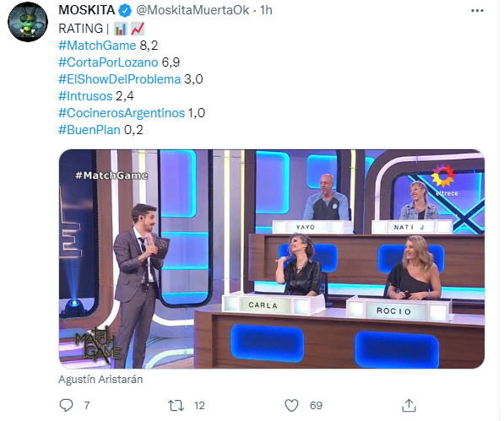The width and height of the screenshot is (504, 421).
Task: Open the tweet timestamp 1h
Action: [266, 10]
